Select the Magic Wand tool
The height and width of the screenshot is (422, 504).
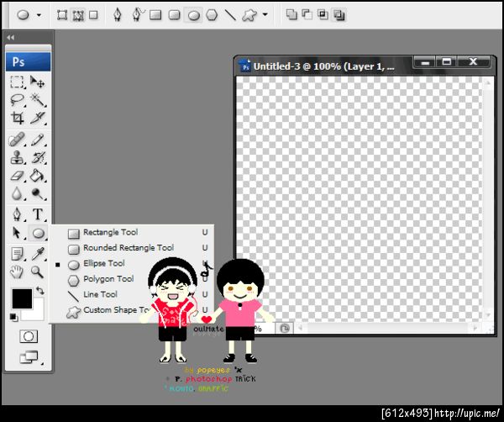[37, 100]
